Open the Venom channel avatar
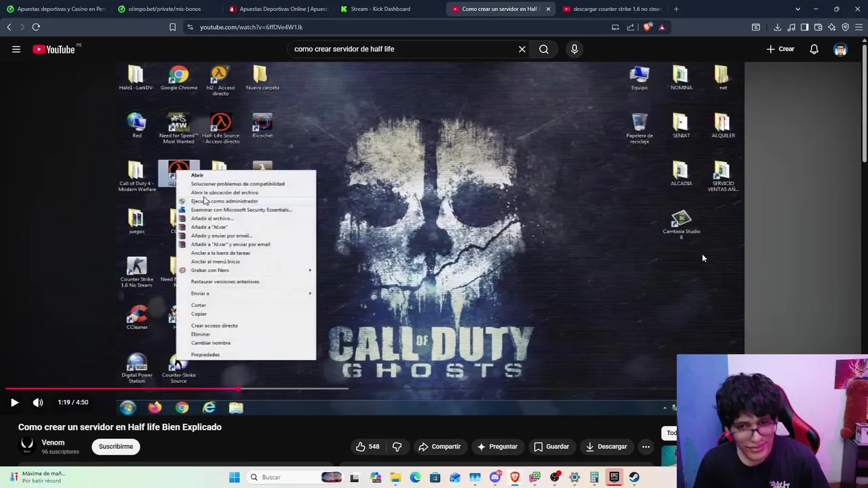This screenshot has width=868, height=488. (x=27, y=445)
